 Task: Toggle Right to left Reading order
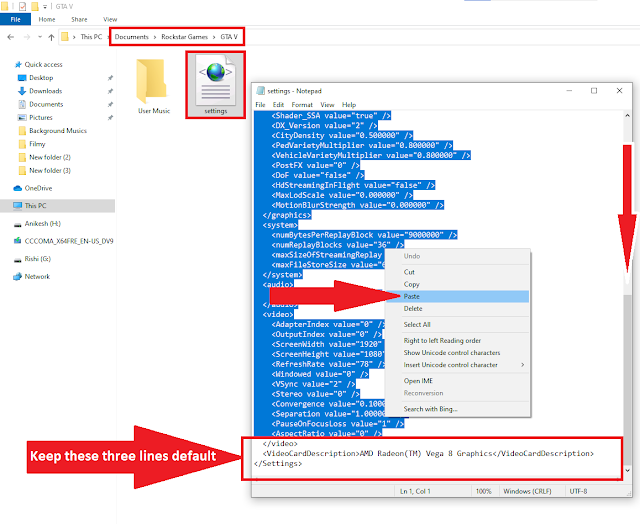click(457, 341)
